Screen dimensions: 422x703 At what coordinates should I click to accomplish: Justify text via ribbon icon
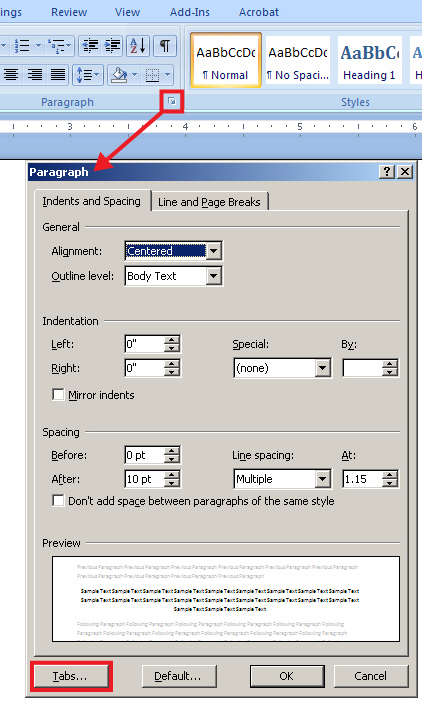pyautogui.click(x=57, y=74)
